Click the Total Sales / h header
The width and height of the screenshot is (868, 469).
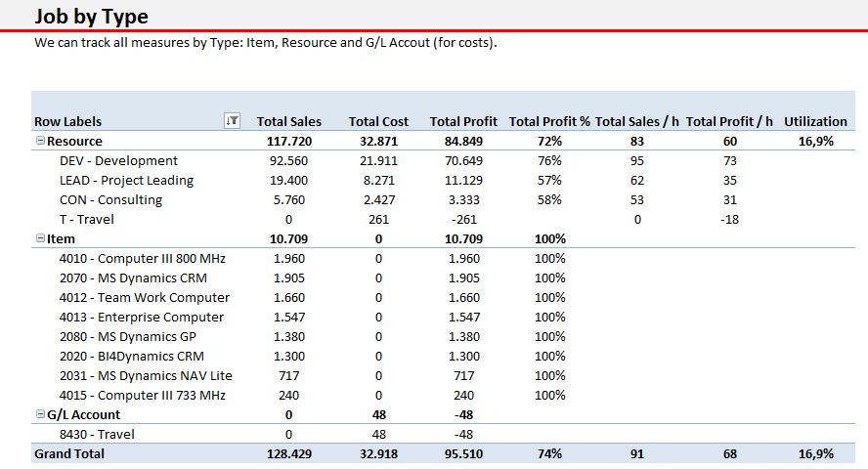637,122
